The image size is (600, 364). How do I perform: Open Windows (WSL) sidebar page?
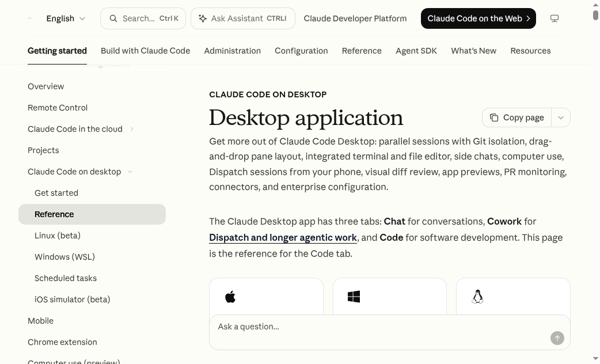point(92,257)
